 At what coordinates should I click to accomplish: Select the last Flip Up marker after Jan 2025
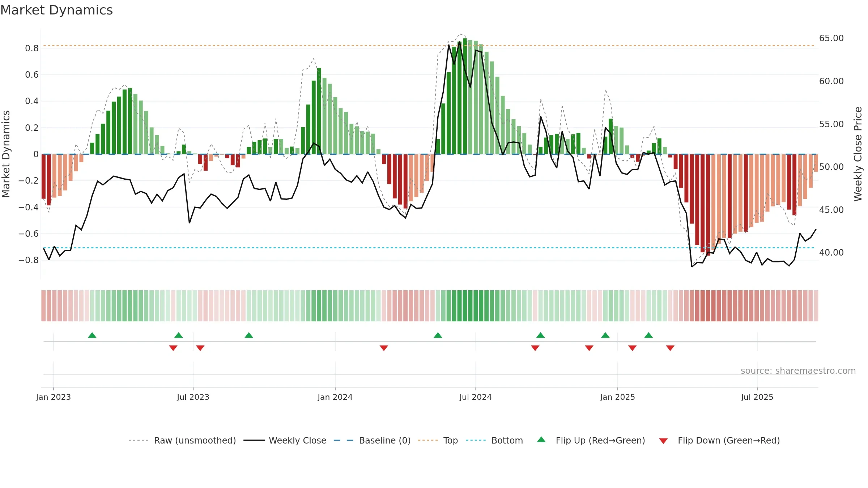coord(648,335)
